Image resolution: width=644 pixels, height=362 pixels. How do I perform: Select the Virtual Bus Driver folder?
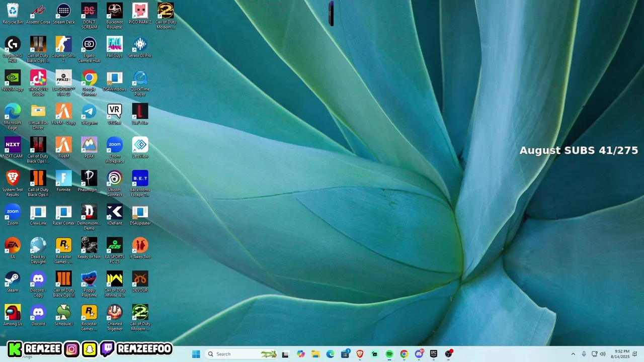coord(38,117)
